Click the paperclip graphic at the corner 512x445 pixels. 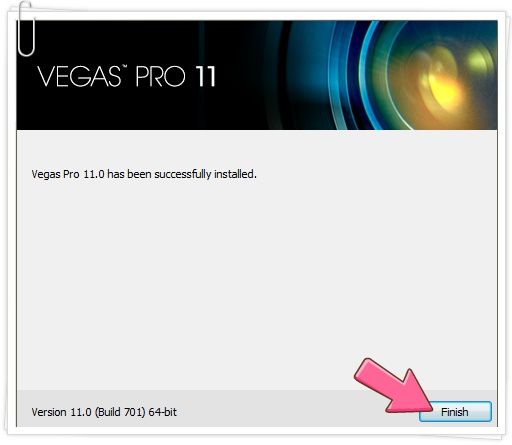(x=26, y=29)
